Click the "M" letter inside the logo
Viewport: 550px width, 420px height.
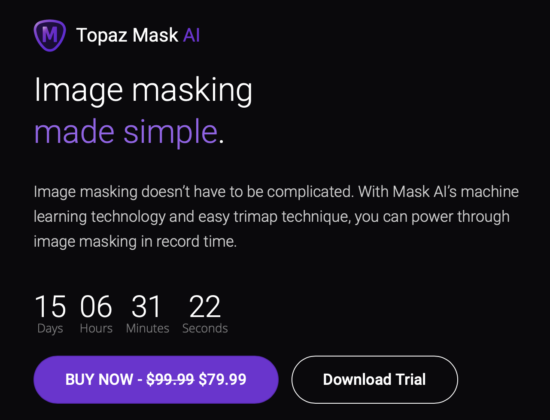tap(50, 34)
